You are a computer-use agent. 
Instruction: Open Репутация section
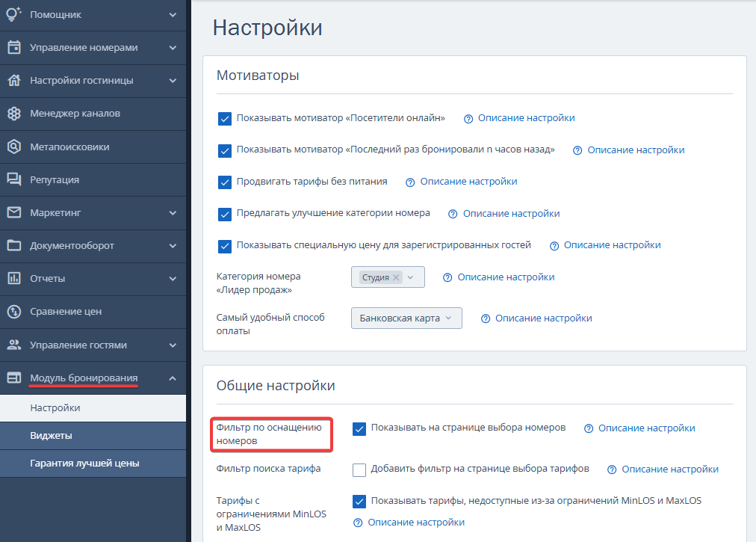[x=93, y=179]
